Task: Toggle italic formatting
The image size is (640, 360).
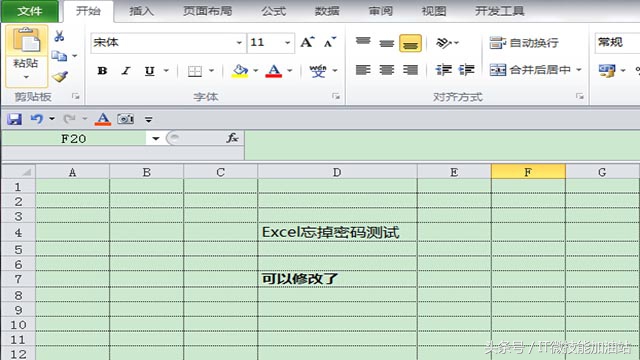Action: coord(126,71)
